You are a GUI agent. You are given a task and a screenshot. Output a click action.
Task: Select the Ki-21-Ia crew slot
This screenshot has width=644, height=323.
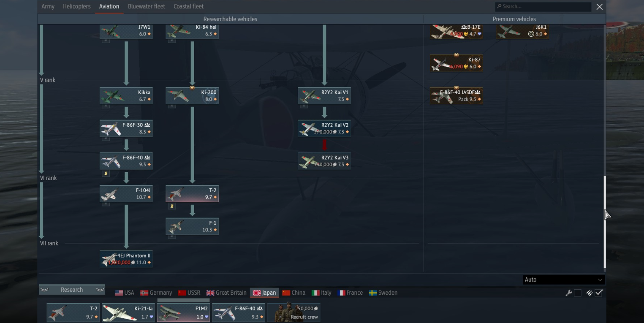[128, 312]
